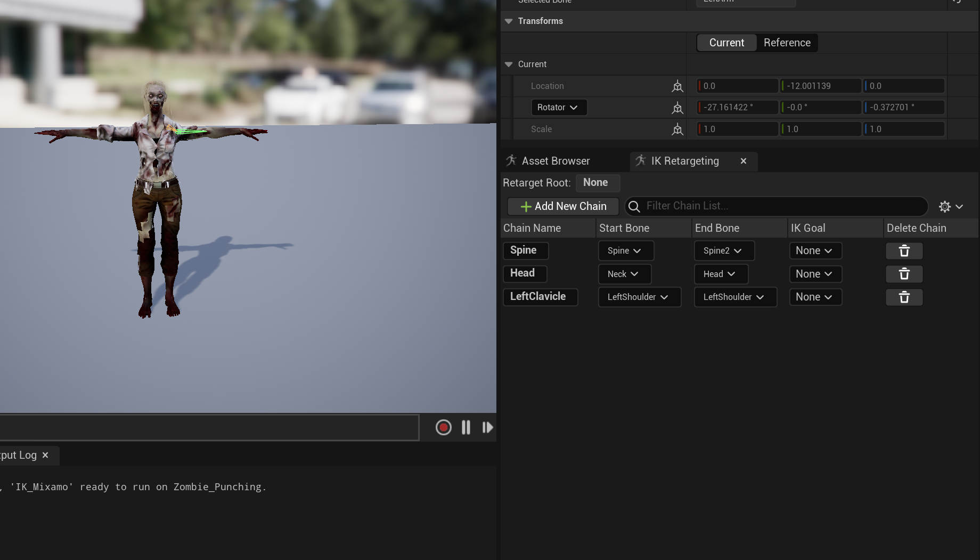980x560 pixels.
Task: Pause the animation playback
Action: [x=466, y=427]
